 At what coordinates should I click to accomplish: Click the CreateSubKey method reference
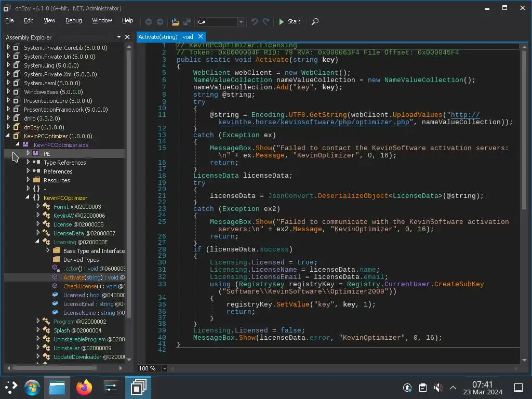(459, 284)
